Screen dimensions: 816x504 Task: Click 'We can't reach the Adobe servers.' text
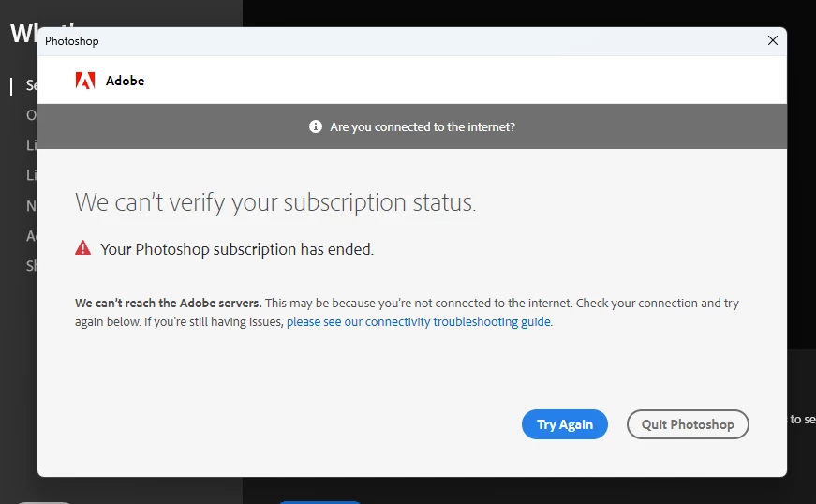click(168, 304)
